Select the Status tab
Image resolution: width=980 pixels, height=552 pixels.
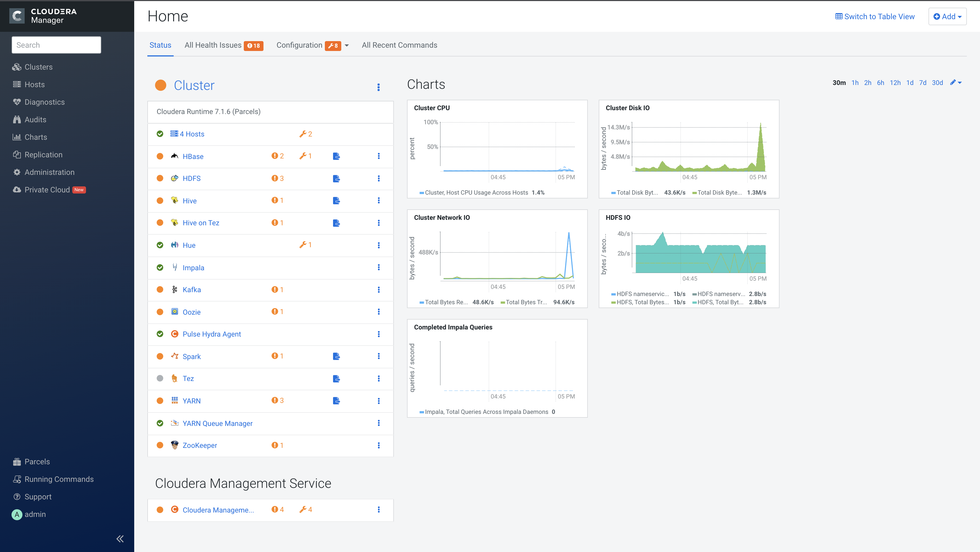(160, 45)
